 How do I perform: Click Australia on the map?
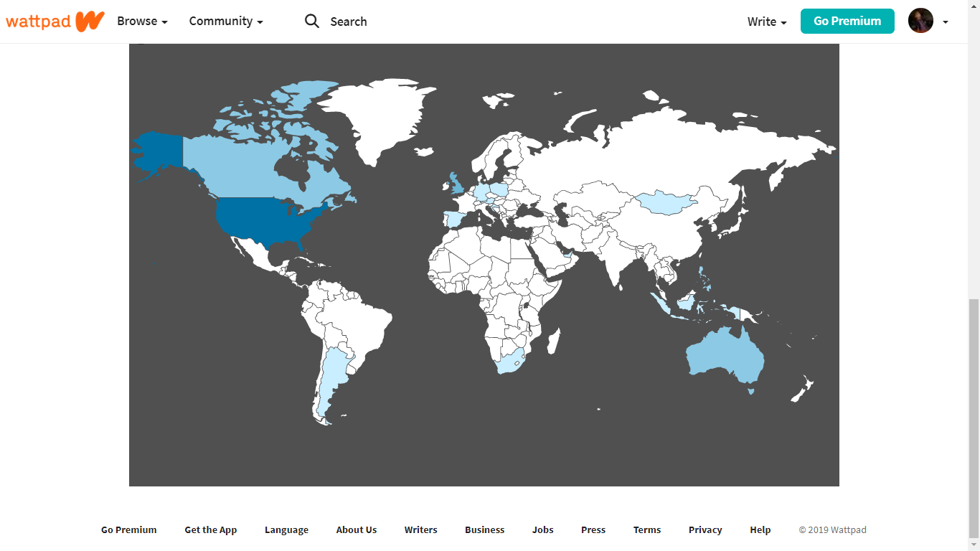tap(723, 355)
